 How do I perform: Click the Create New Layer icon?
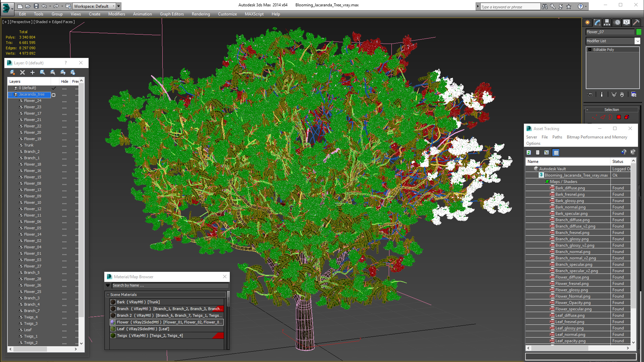12,72
